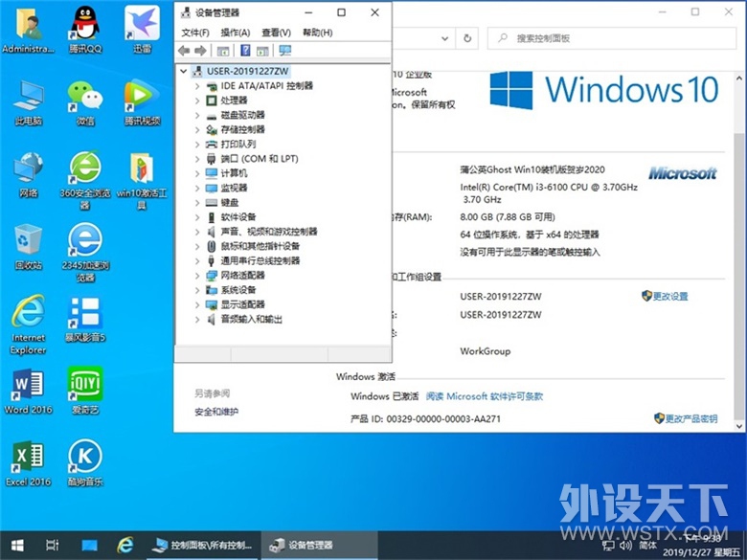Image resolution: width=747 pixels, height=560 pixels.
Task: Expand the 声音、视频和游戏控制器 node
Action: point(197,232)
